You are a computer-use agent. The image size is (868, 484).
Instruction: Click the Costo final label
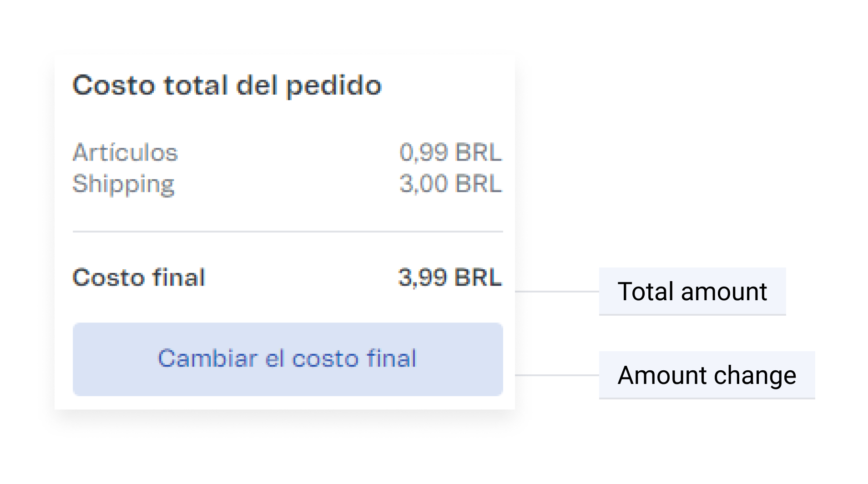coord(139,277)
